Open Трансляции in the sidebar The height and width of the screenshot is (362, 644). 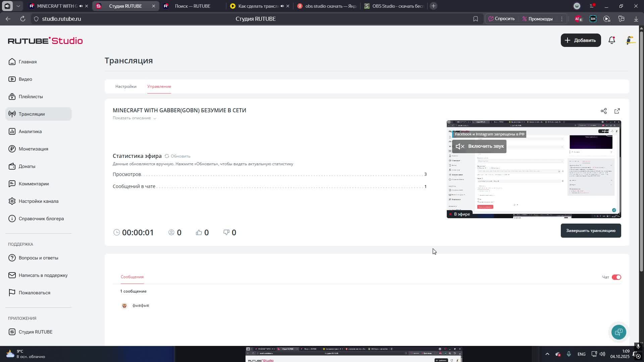coord(32,114)
